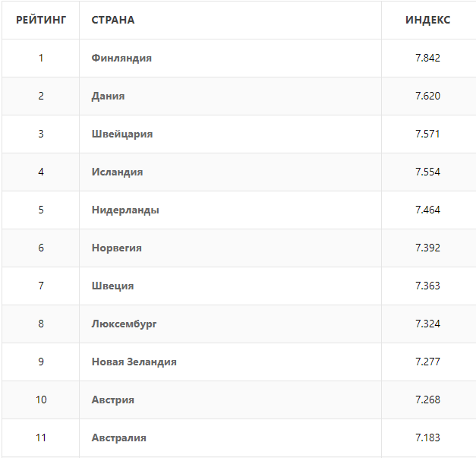
Task: Open the Исландия country link
Action: coord(117,172)
